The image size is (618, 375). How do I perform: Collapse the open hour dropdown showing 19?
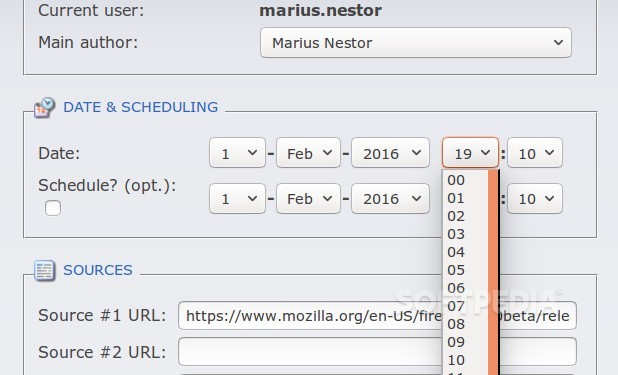(x=470, y=153)
